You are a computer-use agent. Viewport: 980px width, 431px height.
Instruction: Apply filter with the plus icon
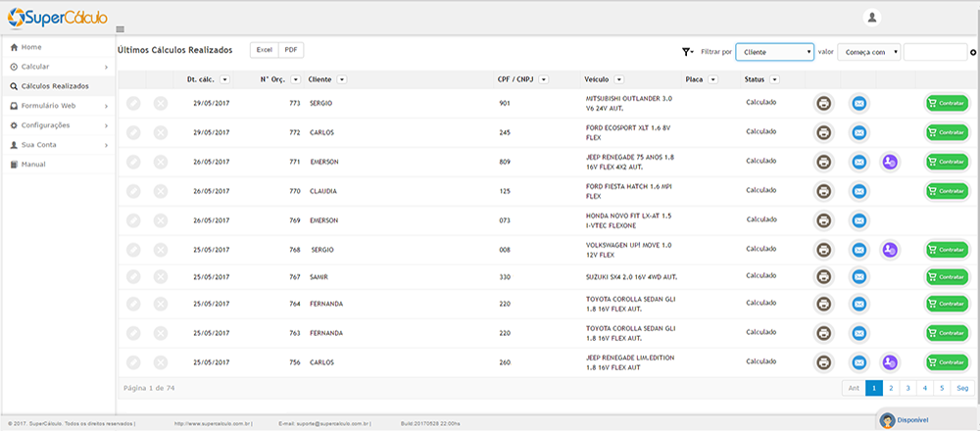[x=973, y=53]
